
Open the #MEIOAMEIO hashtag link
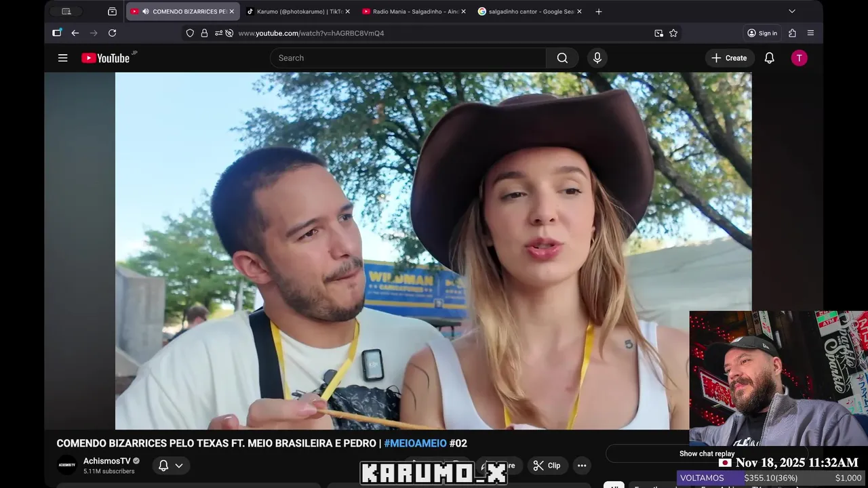416,443
